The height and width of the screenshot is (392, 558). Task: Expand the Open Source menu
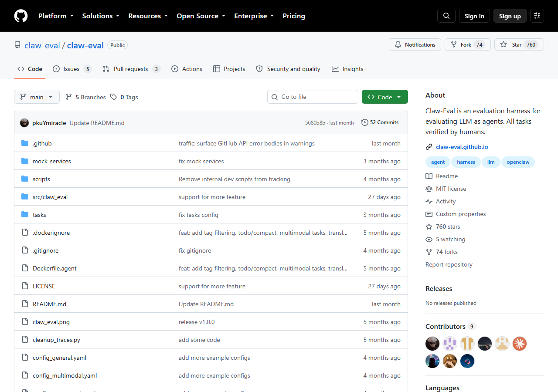click(201, 16)
